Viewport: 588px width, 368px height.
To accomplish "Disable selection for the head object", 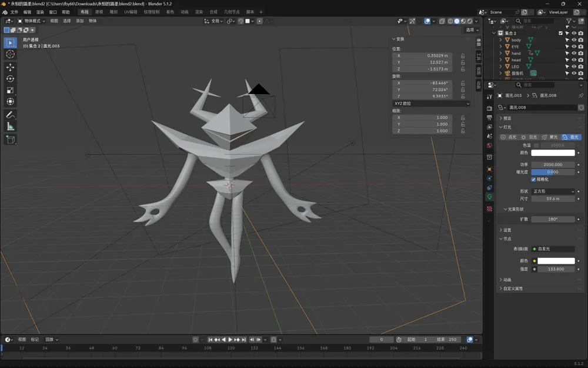I will pos(567,59).
